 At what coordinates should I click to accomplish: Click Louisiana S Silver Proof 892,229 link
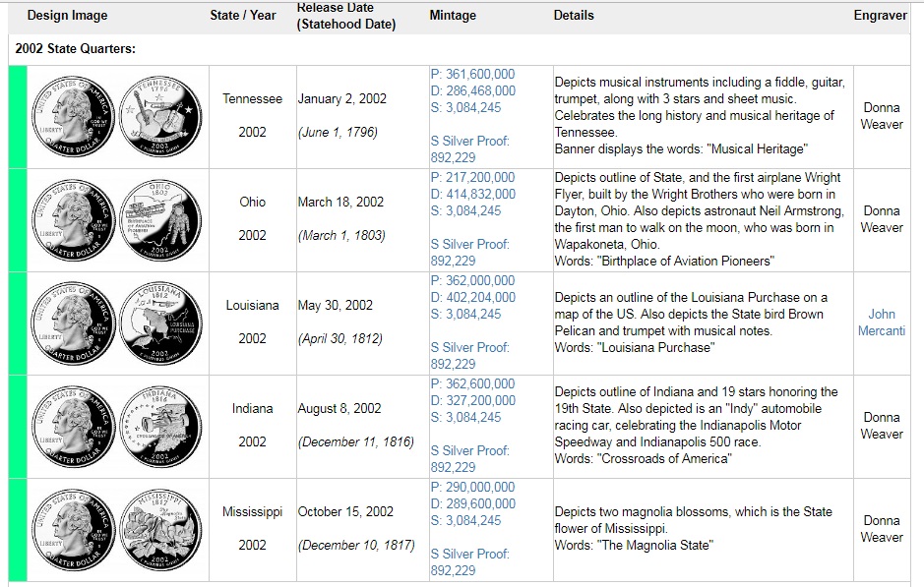(469, 356)
